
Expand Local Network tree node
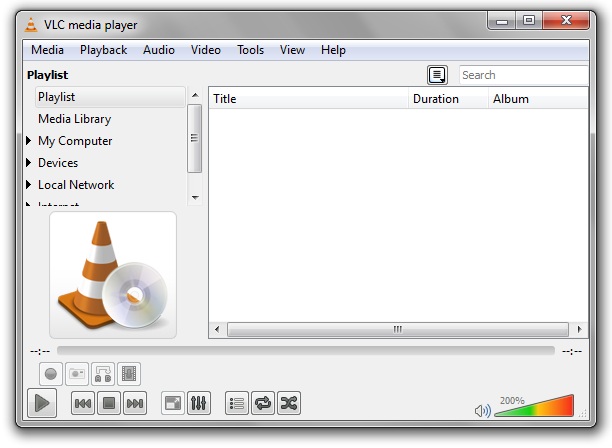pyautogui.click(x=28, y=184)
